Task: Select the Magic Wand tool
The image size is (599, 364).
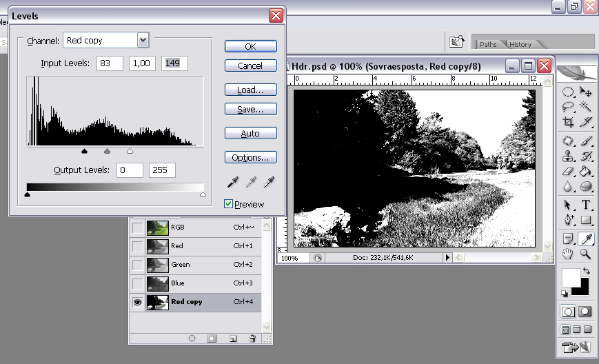Action: (x=586, y=106)
